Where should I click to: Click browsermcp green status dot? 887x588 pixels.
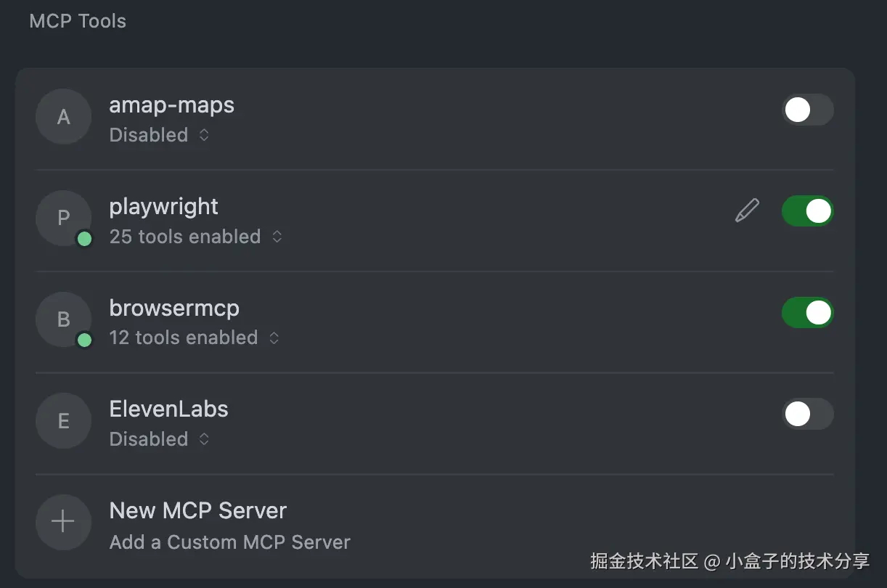[x=84, y=340]
